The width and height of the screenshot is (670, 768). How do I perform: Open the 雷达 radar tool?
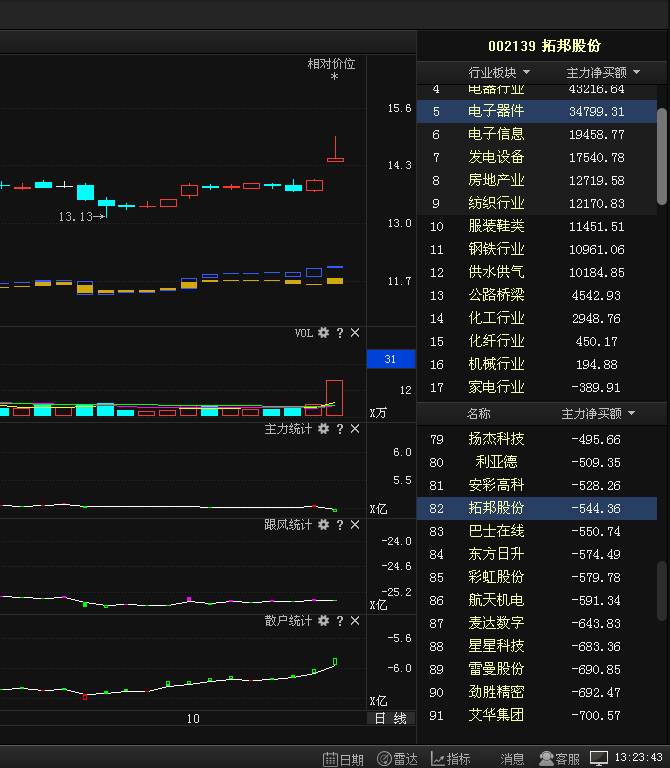pos(397,759)
